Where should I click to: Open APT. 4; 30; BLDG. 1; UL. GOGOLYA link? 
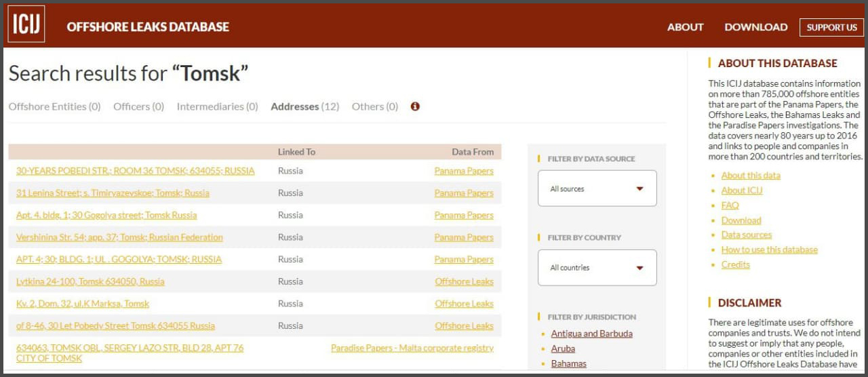click(x=119, y=259)
